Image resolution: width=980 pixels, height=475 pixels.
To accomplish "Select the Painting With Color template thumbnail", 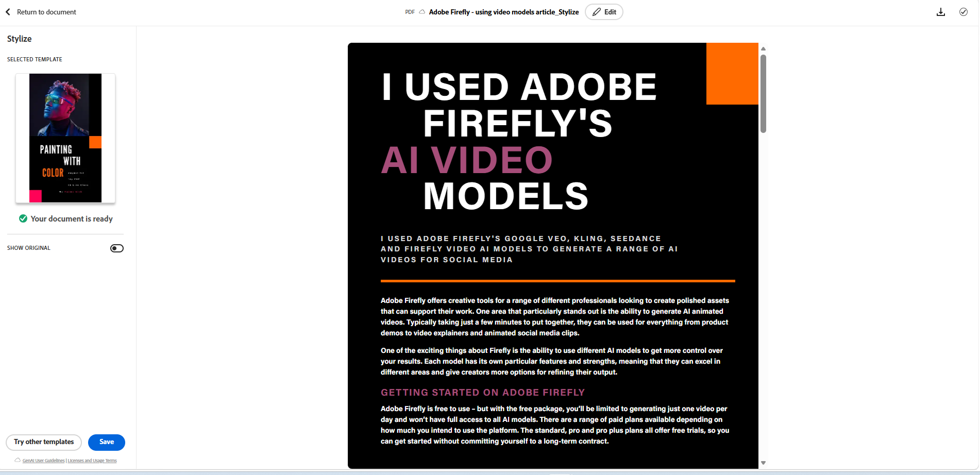I will coord(65,138).
